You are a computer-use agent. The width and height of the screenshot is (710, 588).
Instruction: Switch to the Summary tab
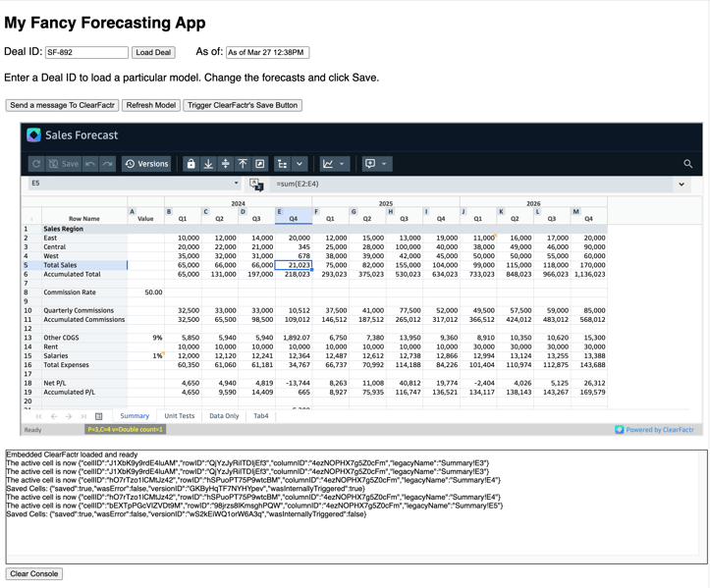(135, 416)
